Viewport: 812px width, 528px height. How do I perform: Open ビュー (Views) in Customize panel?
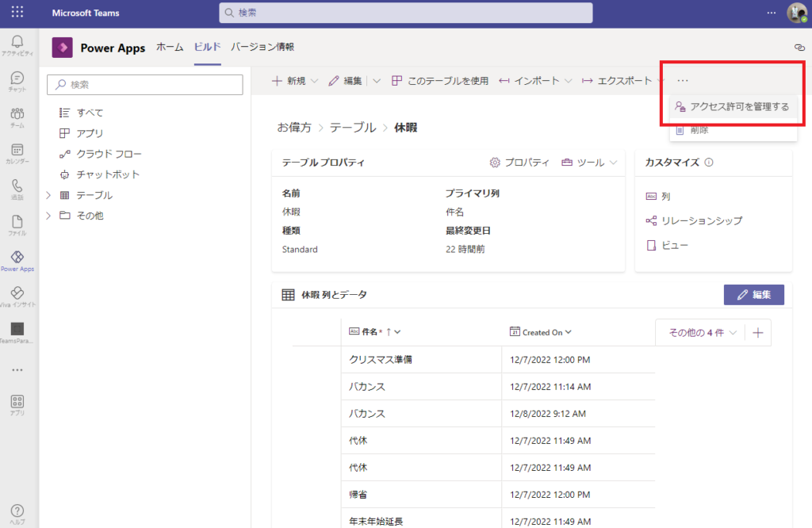(x=667, y=245)
